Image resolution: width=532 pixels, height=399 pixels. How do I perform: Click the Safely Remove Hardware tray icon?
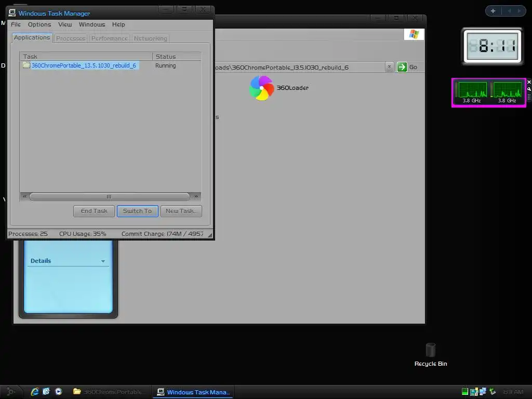click(493, 392)
